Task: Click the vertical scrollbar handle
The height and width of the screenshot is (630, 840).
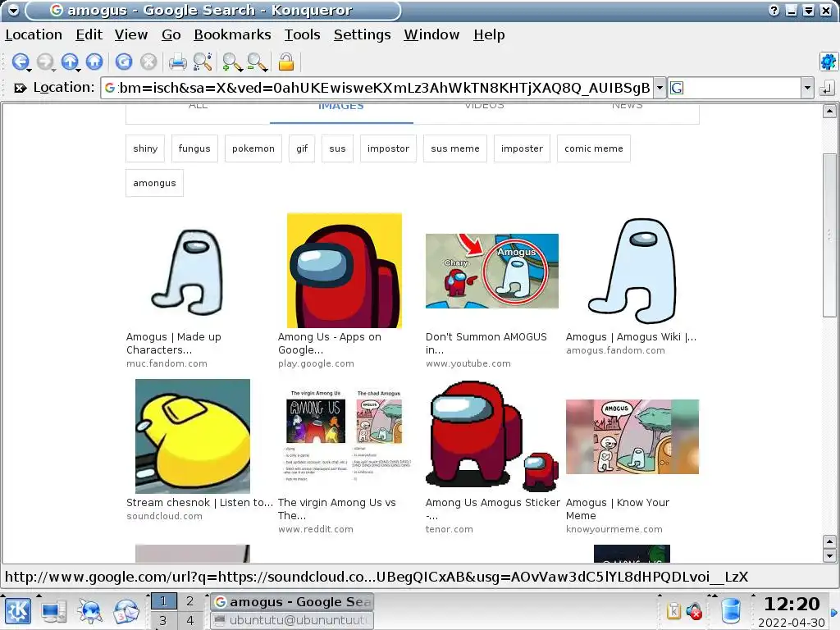Action: (x=829, y=235)
